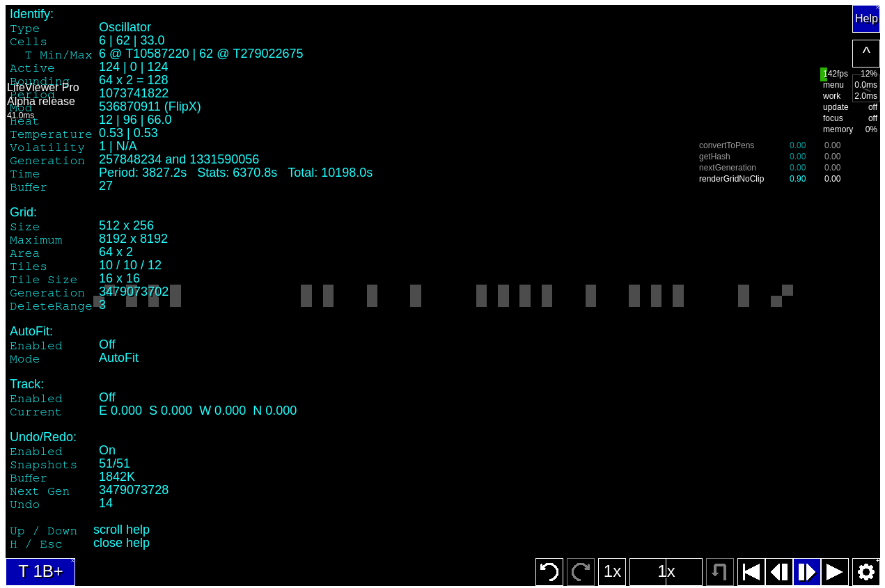Click the period value 1073741822

tap(134, 93)
